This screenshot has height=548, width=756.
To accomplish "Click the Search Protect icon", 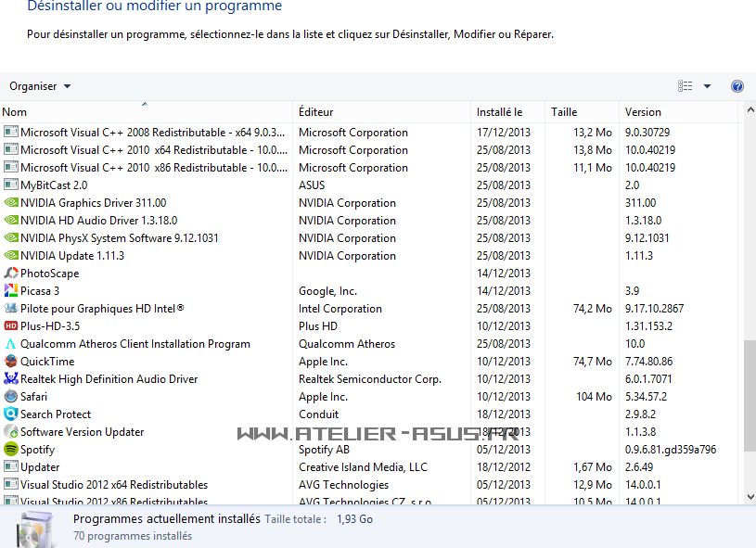I will coord(11,414).
